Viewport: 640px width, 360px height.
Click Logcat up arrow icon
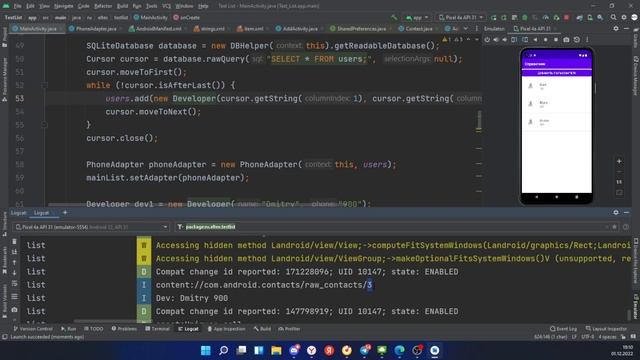click(x=14, y=262)
